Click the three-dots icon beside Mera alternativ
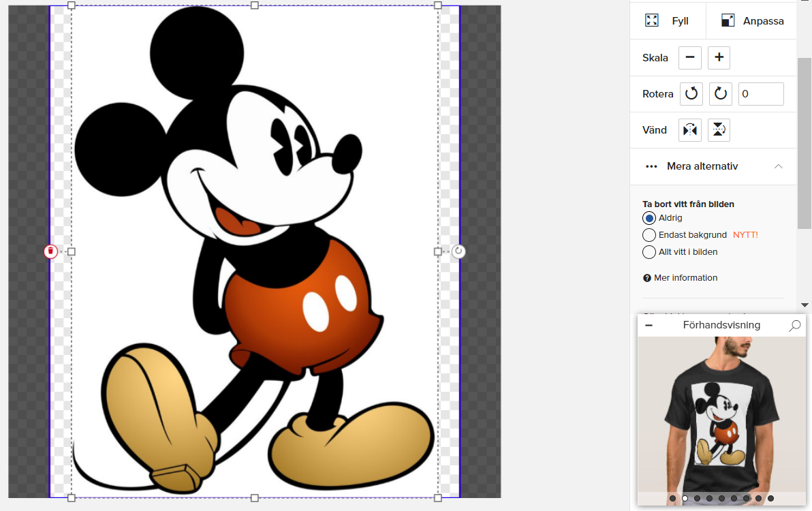Screen dimensions: 812x511 [x=651, y=166]
